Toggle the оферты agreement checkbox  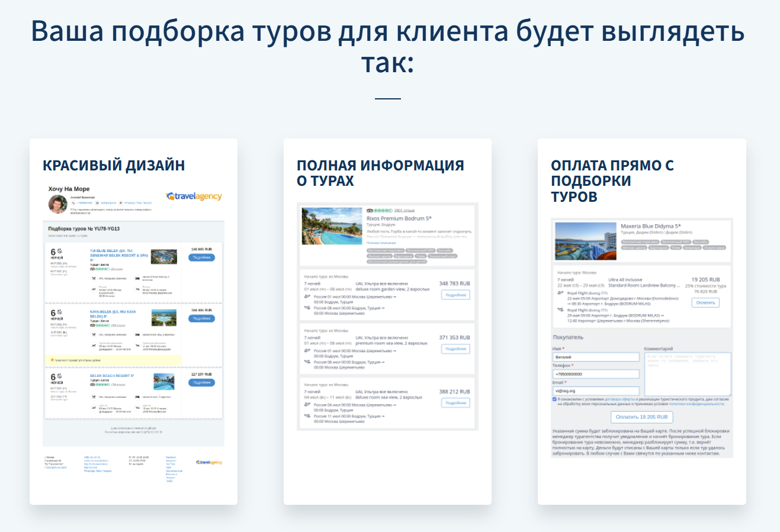click(554, 399)
